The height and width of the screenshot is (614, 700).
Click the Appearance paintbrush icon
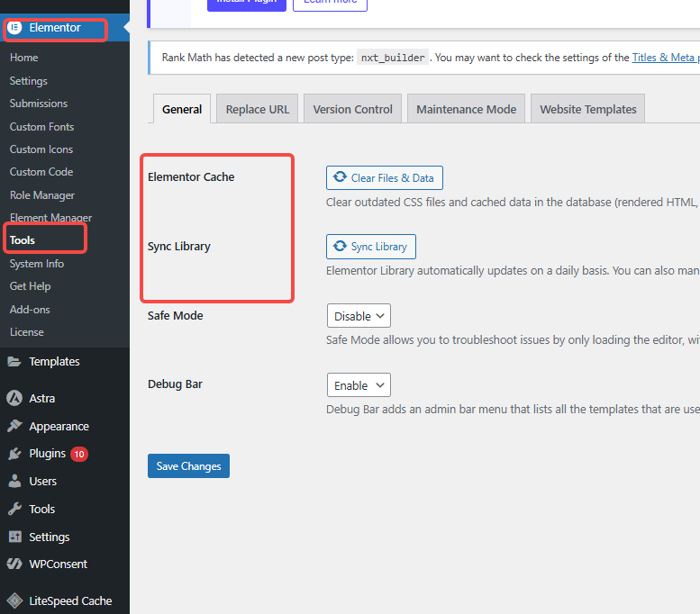(x=14, y=427)
